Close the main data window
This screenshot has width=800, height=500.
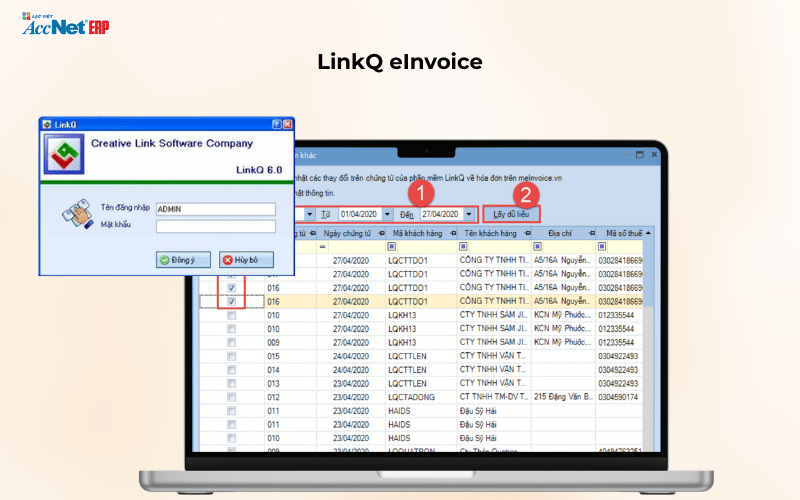point(654,155)
